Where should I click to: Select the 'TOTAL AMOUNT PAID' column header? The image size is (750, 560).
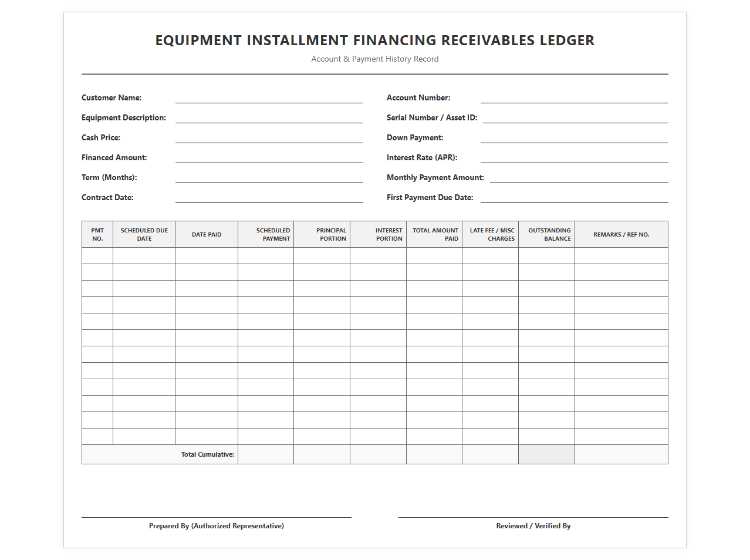tap(434, 234)
